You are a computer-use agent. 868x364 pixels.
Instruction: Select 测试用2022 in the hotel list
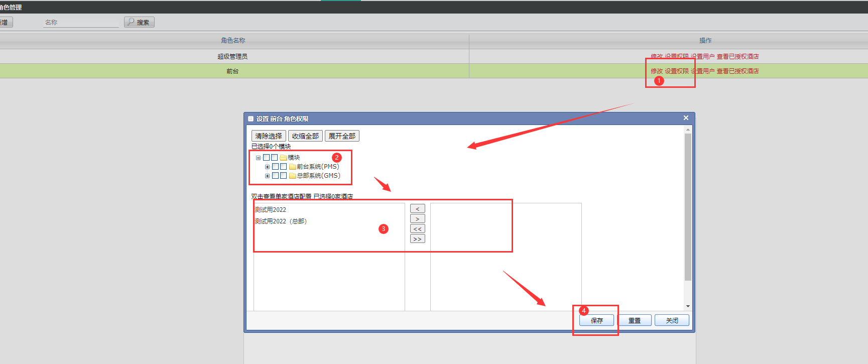270,210
